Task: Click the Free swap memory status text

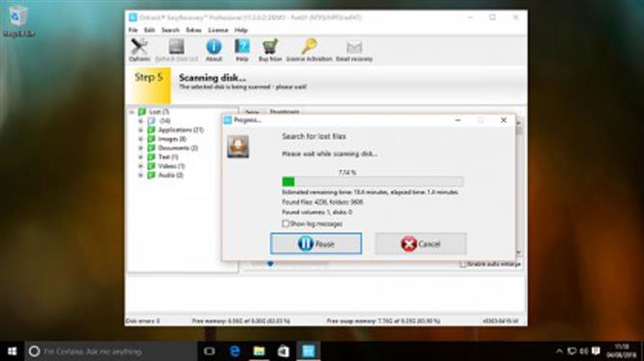Action: pos(384,321)
